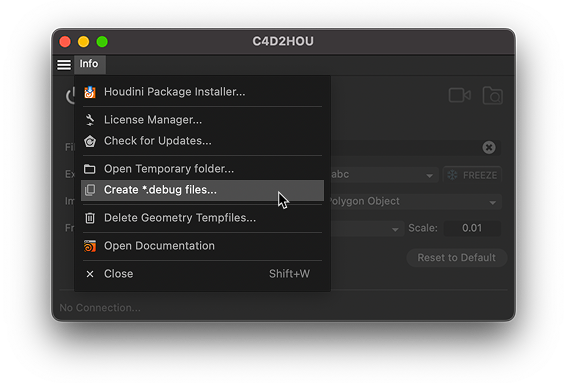Open Houdini Package Installer

click(202, 92)
